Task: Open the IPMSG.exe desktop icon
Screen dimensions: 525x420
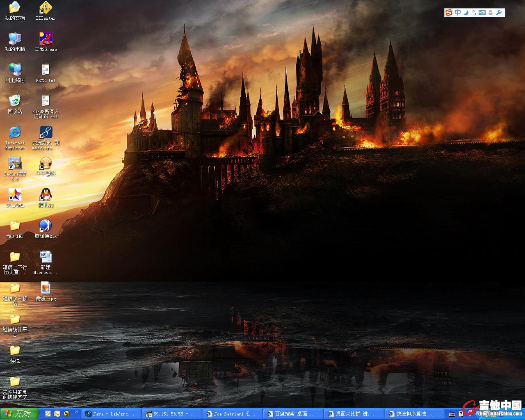Action: pos(46,39)
